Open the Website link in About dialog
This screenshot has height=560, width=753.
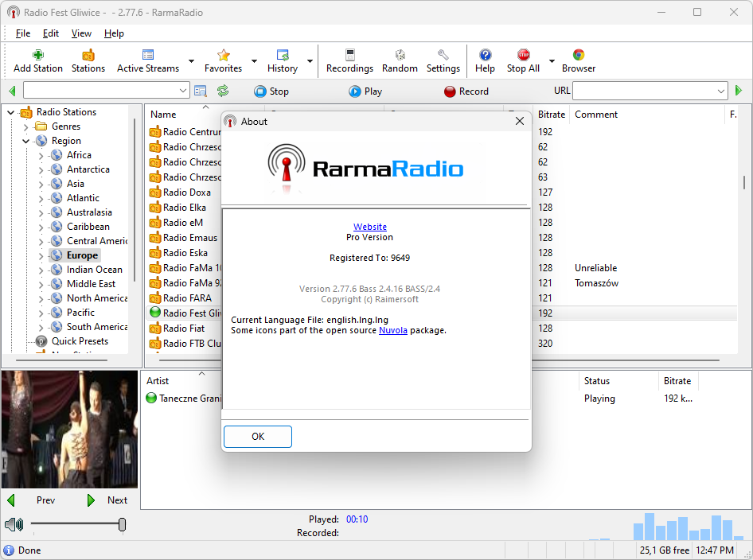(370, 227)
